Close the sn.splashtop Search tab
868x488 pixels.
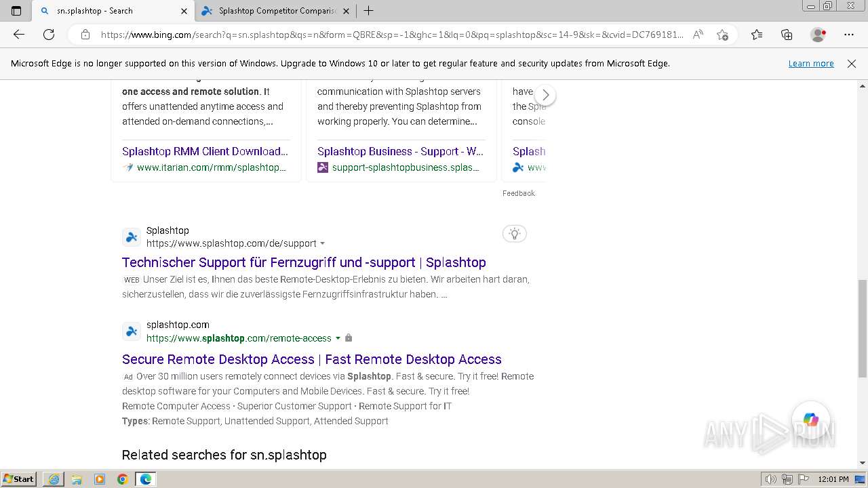click(x=184, y=11)
